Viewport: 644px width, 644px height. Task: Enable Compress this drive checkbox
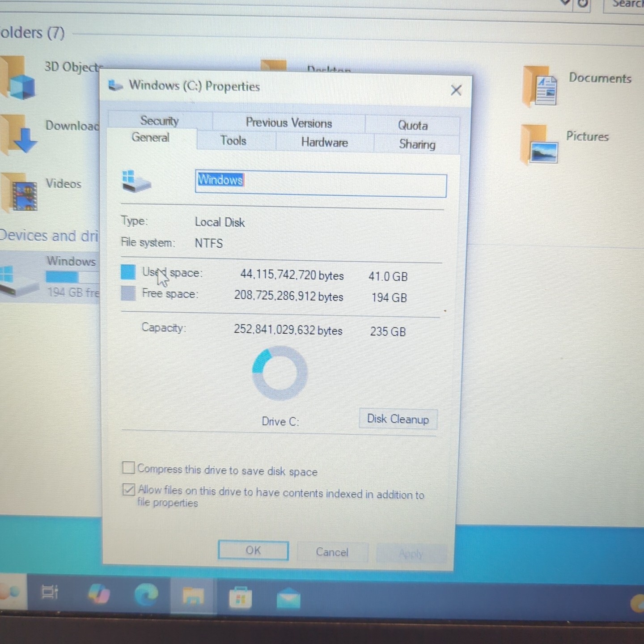128,468
